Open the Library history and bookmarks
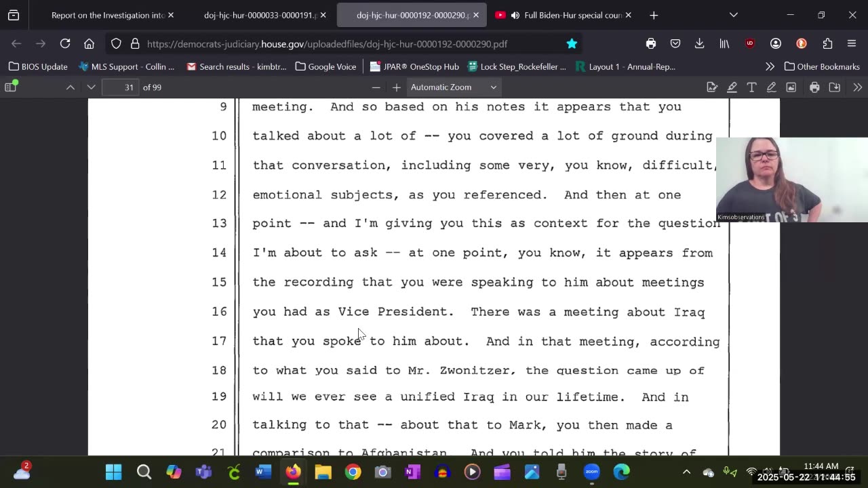 [724, 43]
